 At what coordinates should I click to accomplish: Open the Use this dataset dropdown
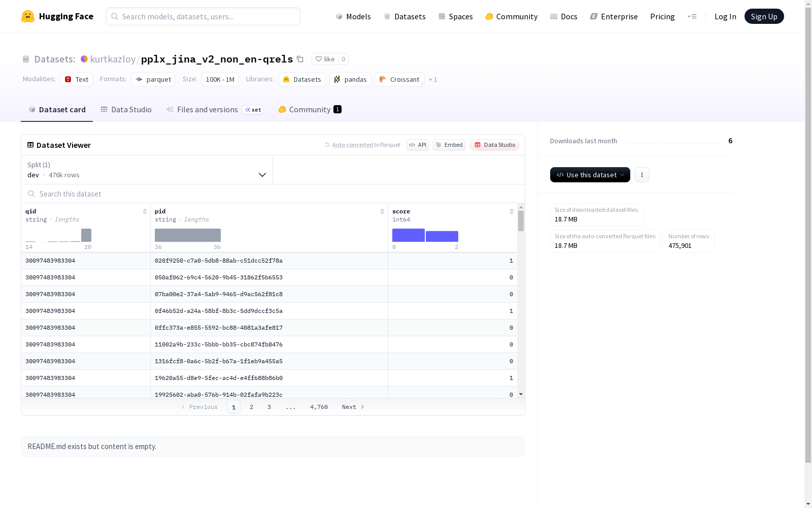click(x=590, y=175)
